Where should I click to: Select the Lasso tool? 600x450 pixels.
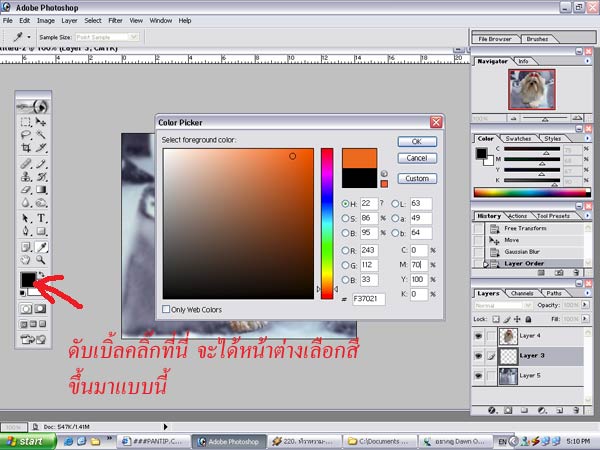[26, 135]
